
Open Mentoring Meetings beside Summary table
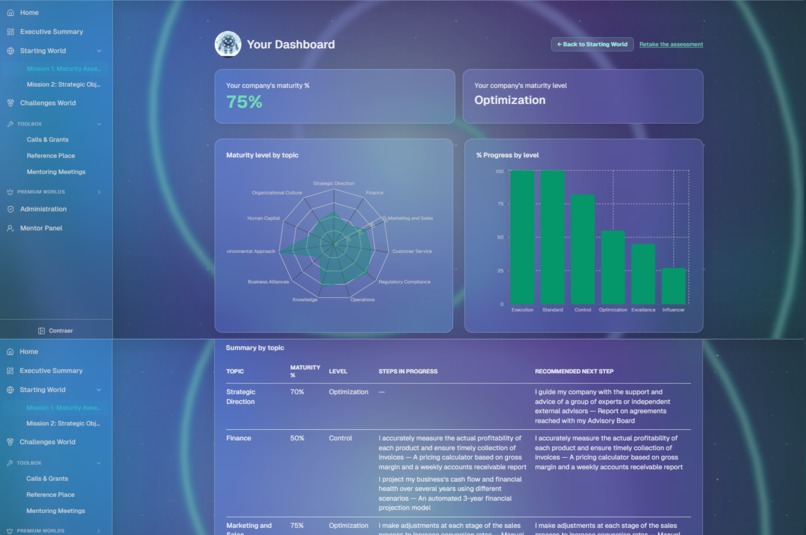tap(56, 511)
